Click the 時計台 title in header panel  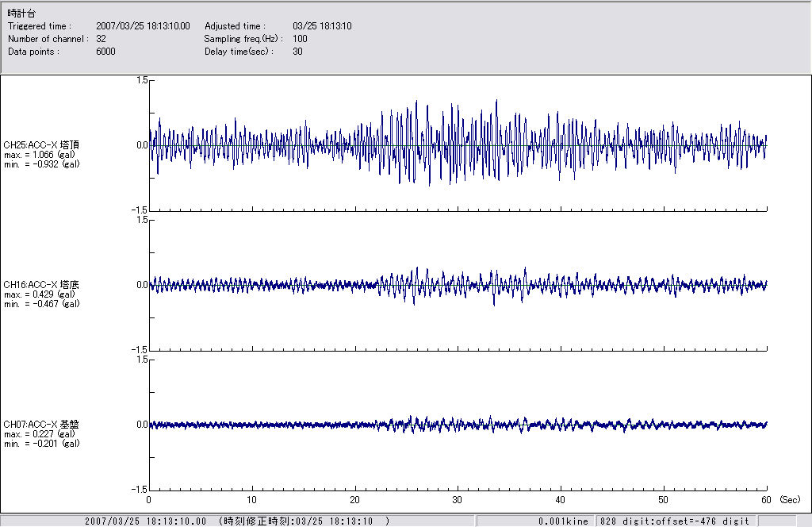[21, 13]
